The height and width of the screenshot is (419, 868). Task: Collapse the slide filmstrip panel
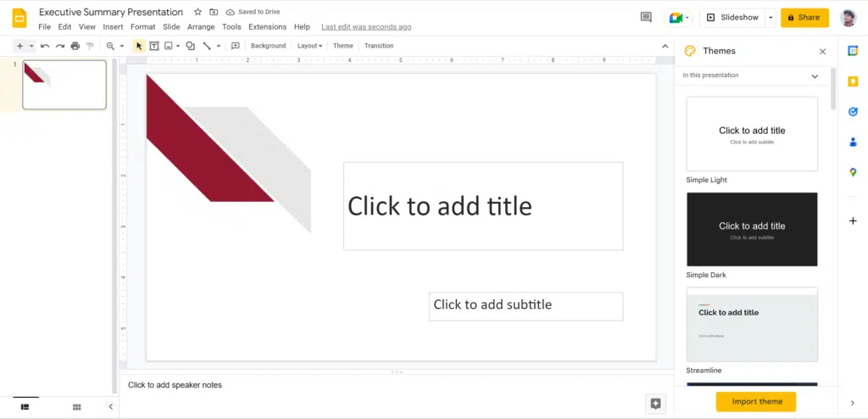point(110,407)
